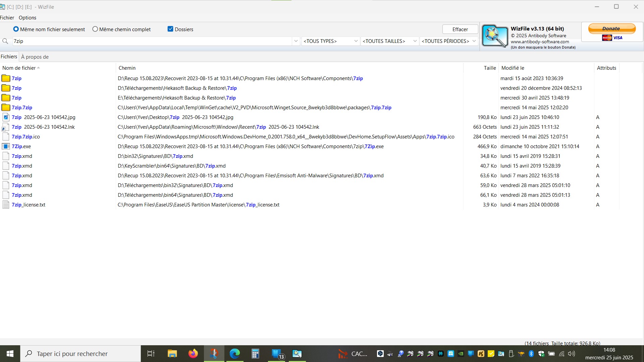The image size is (644, 362).
Task: Click date dimanche 10 octobre 2021
Action: click(x=540, y=146)
